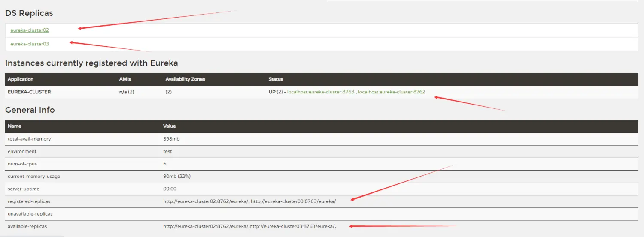
Task: Click the Application column header
Action: point(21,79)
